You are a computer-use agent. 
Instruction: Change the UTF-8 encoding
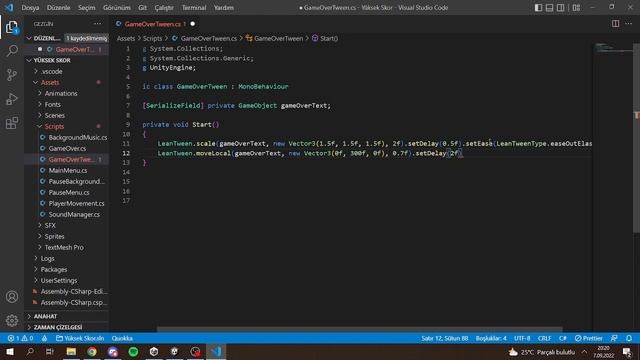pyautogui.click(x=522, y=338)
